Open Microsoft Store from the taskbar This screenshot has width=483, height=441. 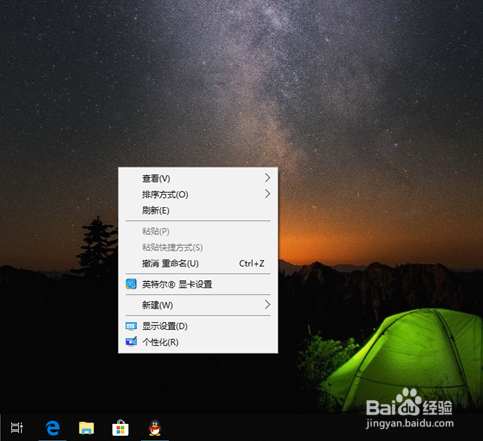pos(120,428)
